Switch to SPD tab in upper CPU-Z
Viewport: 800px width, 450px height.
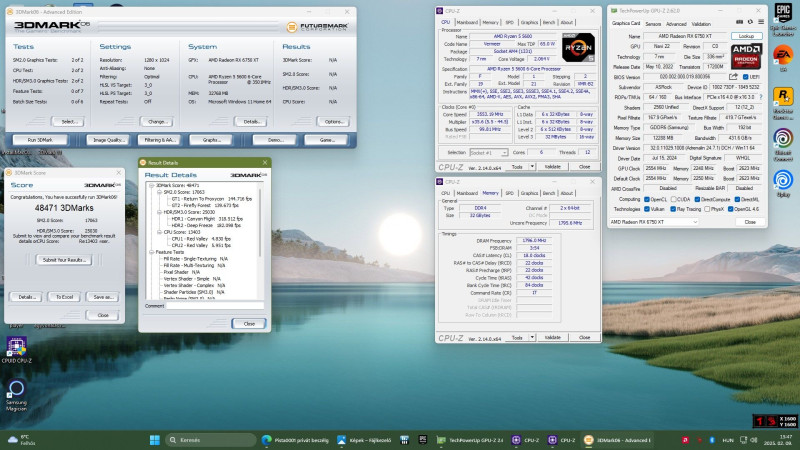click(x=509, y=22)
